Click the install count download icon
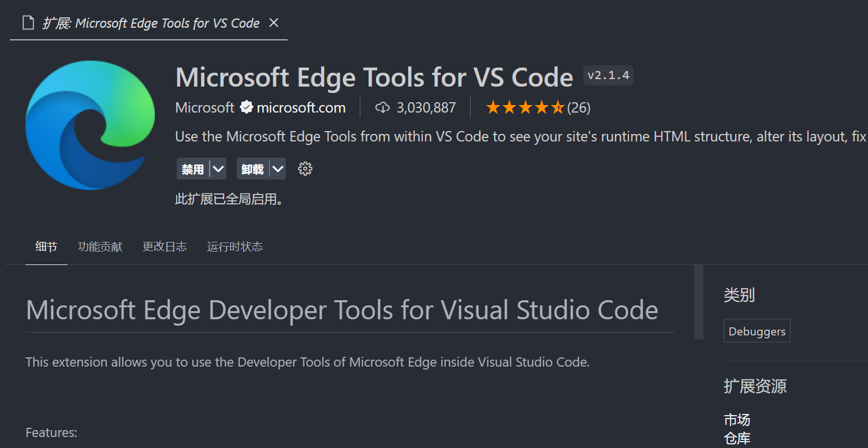 (x=382, y=107)
